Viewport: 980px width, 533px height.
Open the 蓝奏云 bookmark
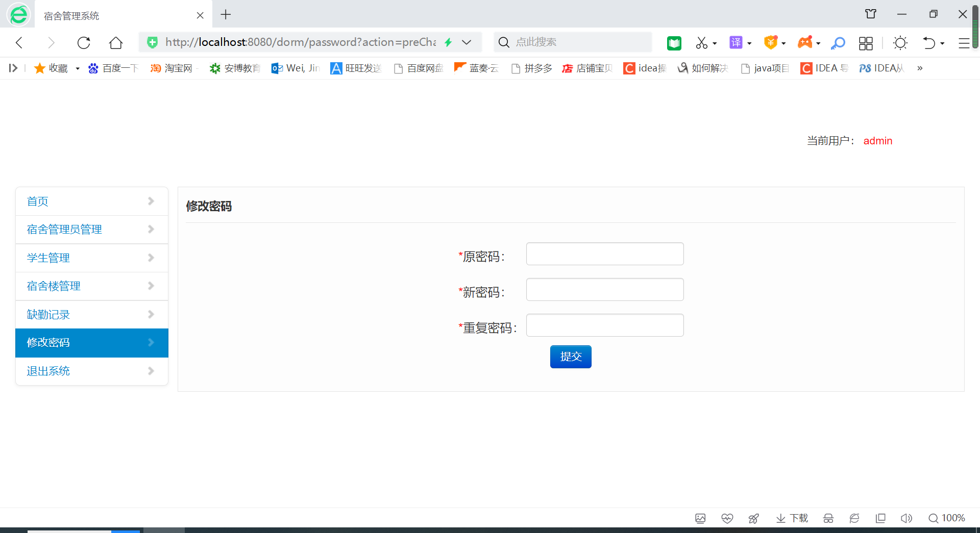click(x=476, y=68)
